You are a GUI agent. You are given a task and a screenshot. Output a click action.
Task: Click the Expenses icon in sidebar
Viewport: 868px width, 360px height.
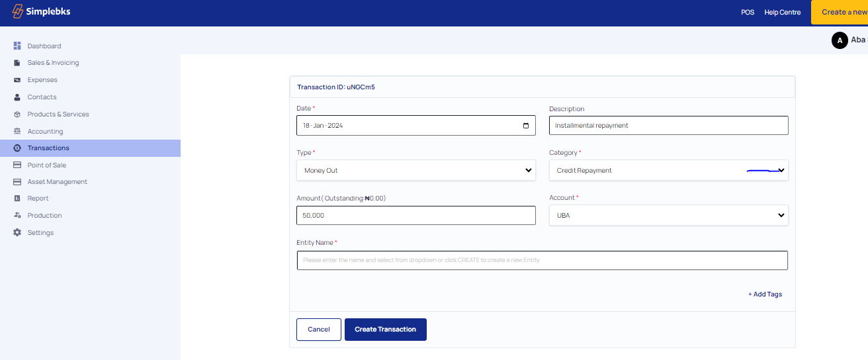click(x=17, y=80)
